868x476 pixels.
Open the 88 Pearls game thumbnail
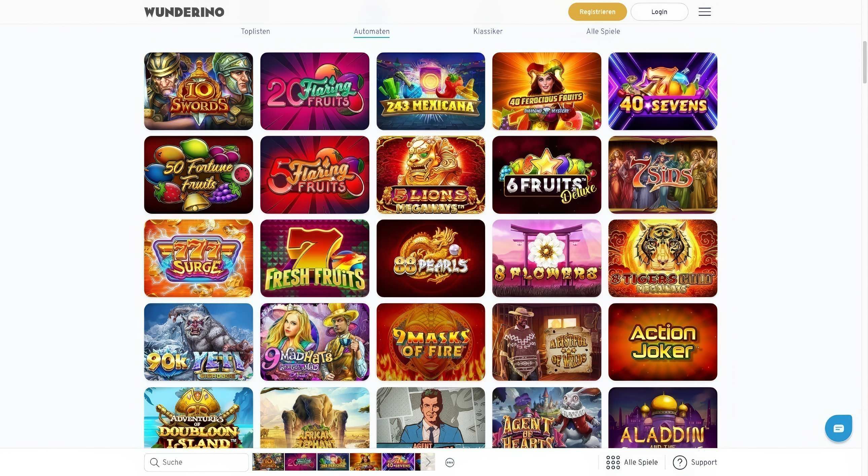[x=431, y=258]
